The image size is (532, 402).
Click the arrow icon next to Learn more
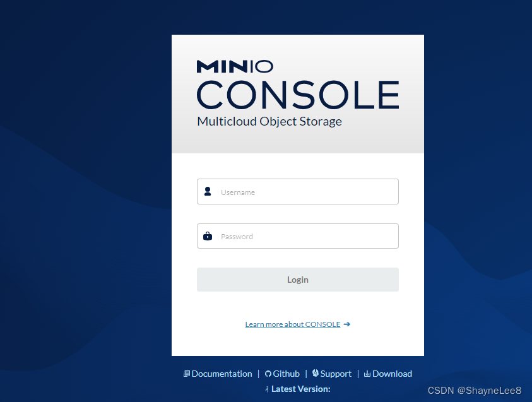[x=346, y=324]
